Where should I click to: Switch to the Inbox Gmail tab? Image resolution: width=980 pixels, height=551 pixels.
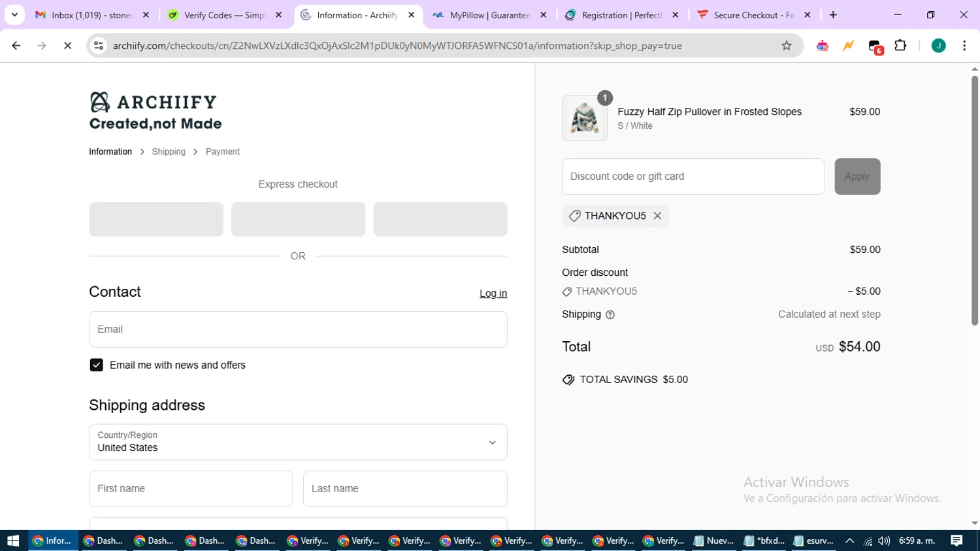pyautogui.click(x=91, y=15)
